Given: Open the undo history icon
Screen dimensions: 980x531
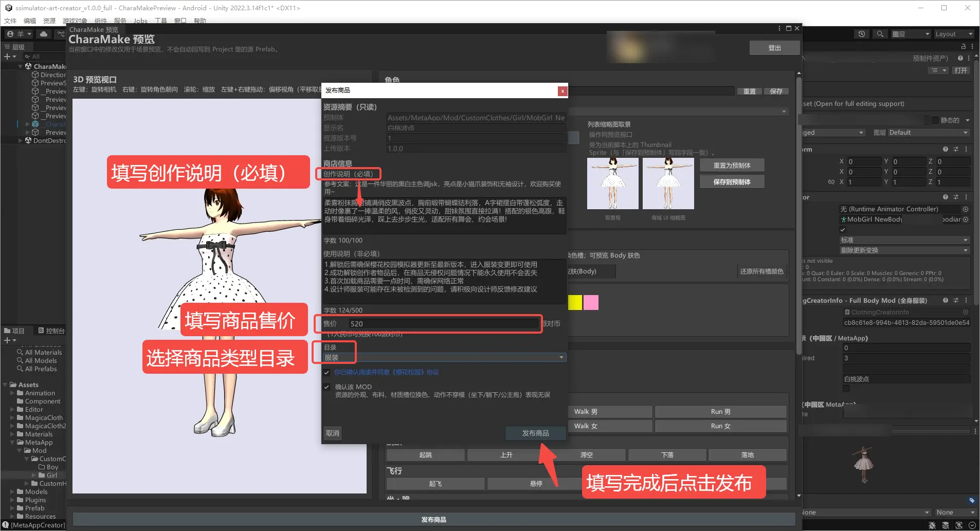Looking at the screenshot, I should tap(862, 34).
